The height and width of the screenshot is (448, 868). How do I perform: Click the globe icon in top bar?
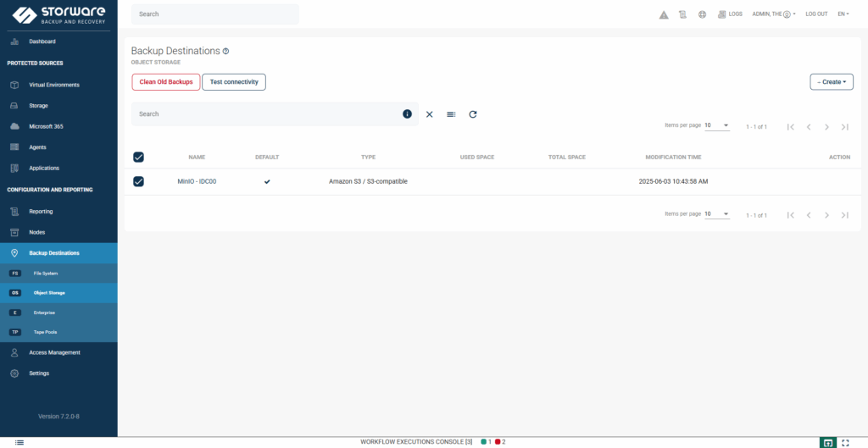pos(702,14)
